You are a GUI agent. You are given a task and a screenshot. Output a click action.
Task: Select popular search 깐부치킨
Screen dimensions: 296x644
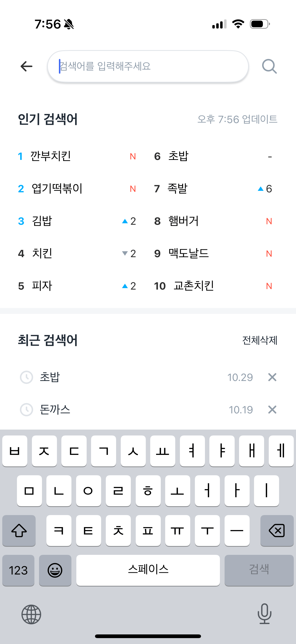pos(51,156)
